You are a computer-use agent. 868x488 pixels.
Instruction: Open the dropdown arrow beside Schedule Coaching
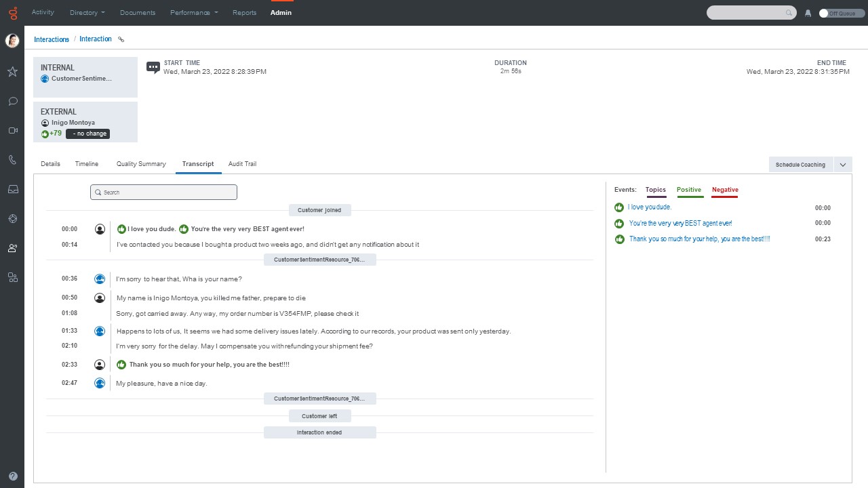[843, 165]
